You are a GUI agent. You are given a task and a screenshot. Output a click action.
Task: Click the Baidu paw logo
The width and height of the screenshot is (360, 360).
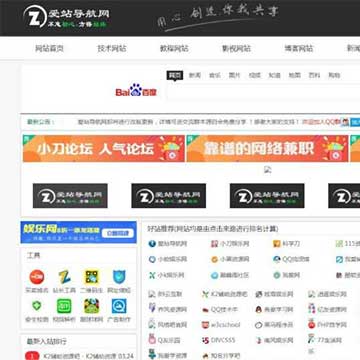point(136,90)
